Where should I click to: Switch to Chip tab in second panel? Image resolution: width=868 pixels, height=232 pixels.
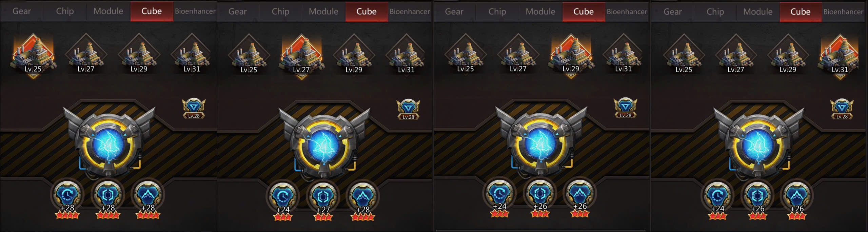[x=280, y=12]
